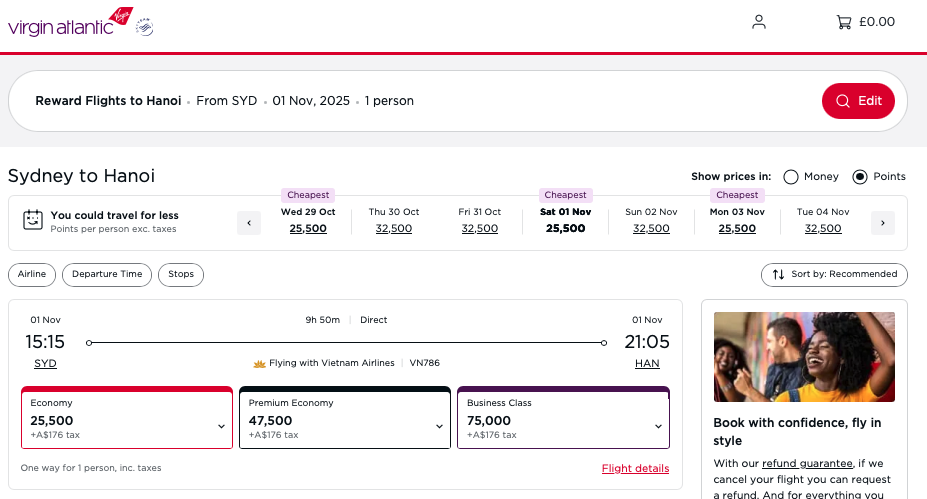The width and height of the screenshot is (927, 499).
Task: Click One way for 1 person, inc. taxes note
Action: click(x=91, y=468)
